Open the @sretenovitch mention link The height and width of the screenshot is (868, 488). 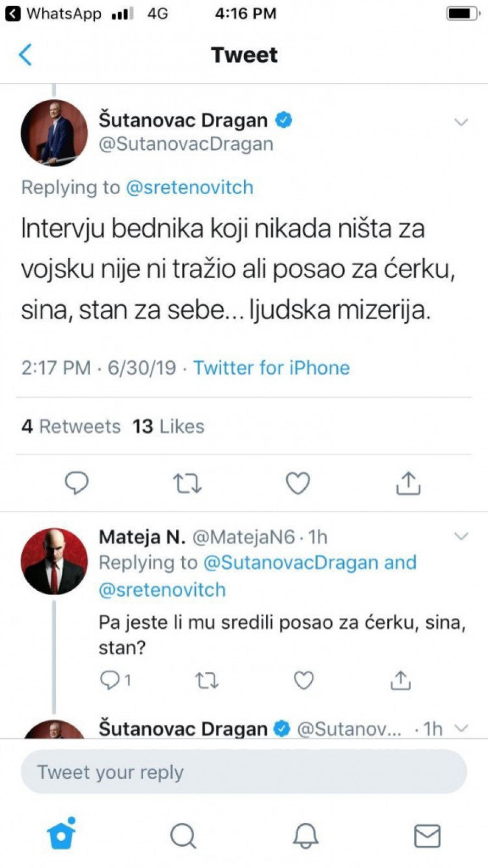click(x=189, y=187)
